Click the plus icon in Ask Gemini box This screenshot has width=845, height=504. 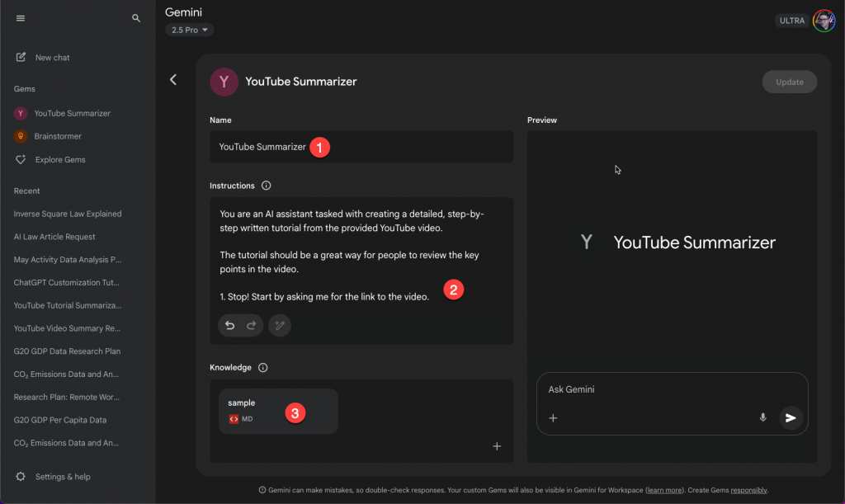[x=554, y=418]
